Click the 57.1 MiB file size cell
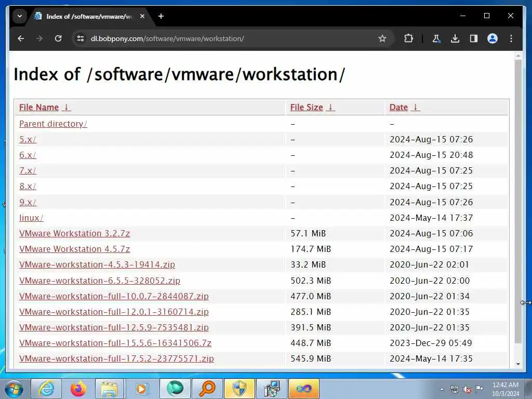This screenshot has width=532, height=399. point(308,233)
